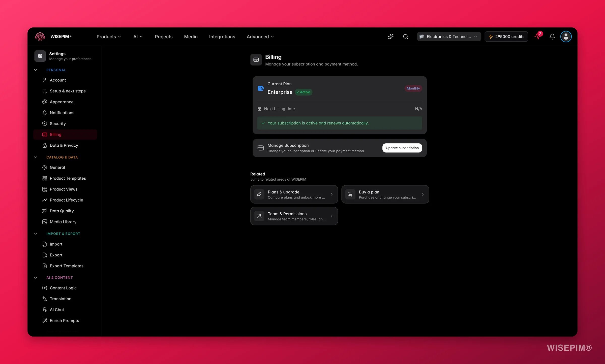
Task: Click the Plans & upgrade rocket icon
Action: pyautogui.click(x=259, y=194)
